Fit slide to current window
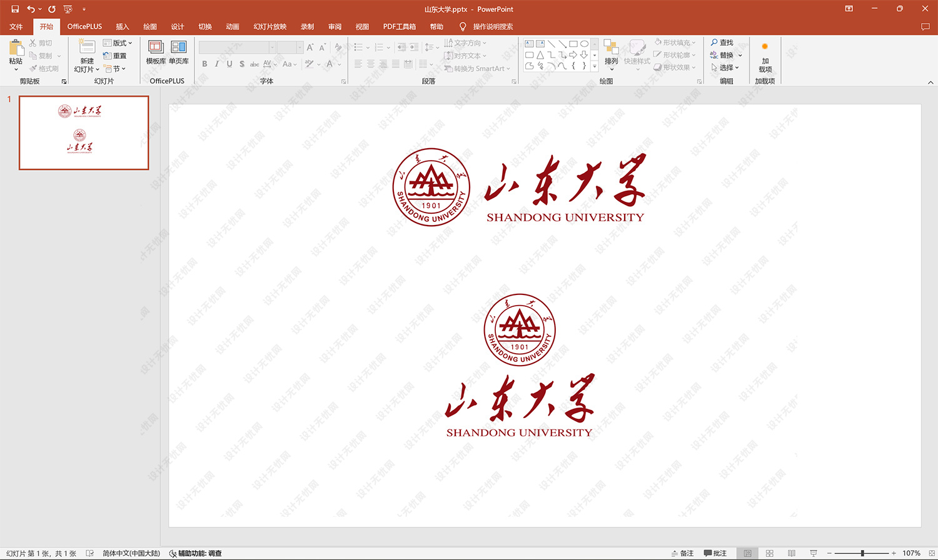 click(x=931, y=553)
